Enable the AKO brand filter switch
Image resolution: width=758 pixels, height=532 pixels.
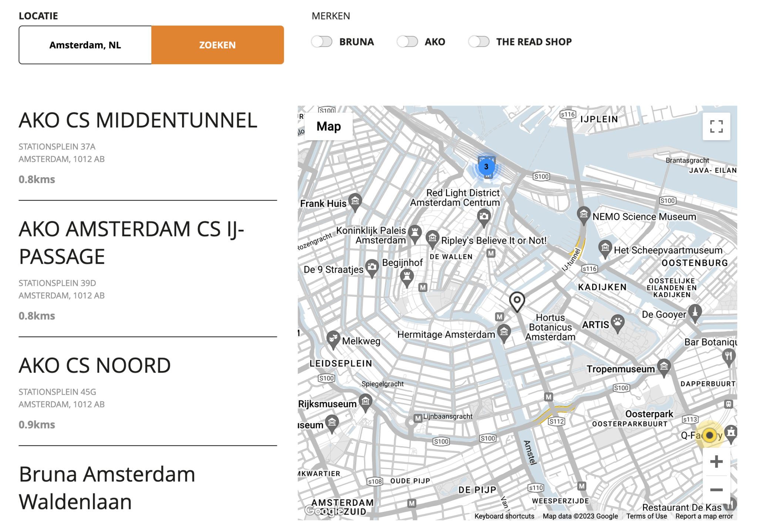point(407,42)
